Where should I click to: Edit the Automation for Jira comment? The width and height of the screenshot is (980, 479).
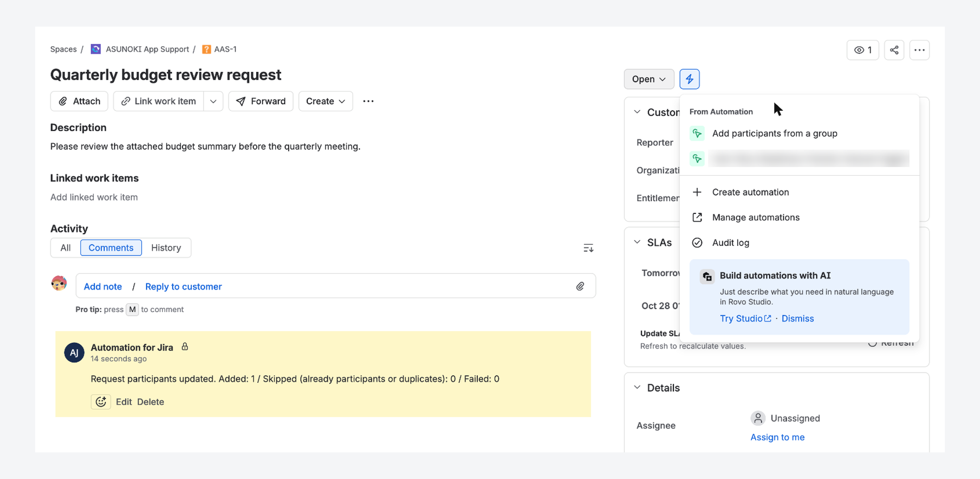124,402
